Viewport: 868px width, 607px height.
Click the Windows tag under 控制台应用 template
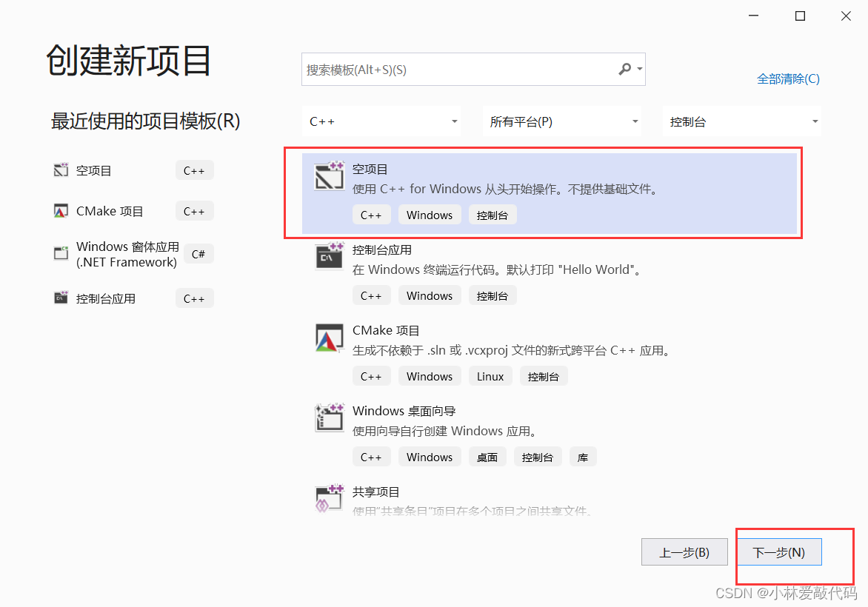pos(430,296)
